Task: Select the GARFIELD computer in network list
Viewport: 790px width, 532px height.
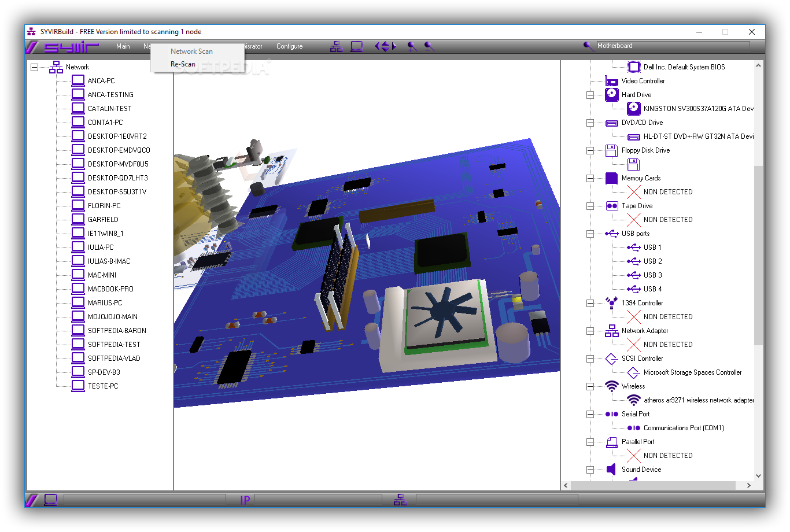Action: [103, 220]
